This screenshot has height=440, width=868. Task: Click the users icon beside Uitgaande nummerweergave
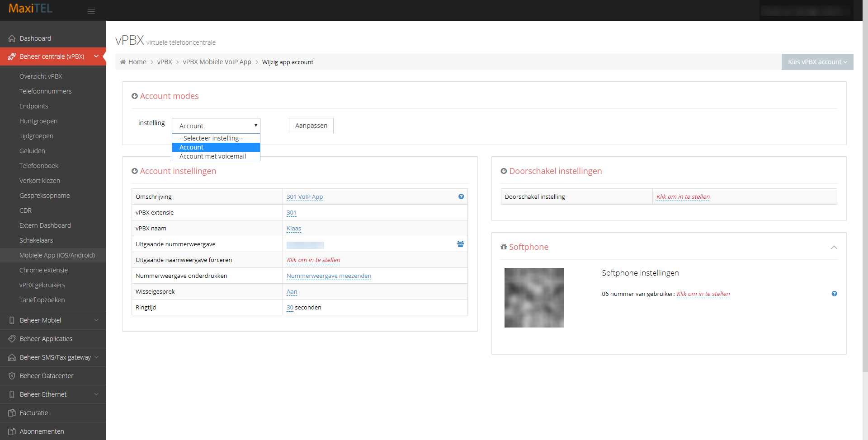(460, 244)
